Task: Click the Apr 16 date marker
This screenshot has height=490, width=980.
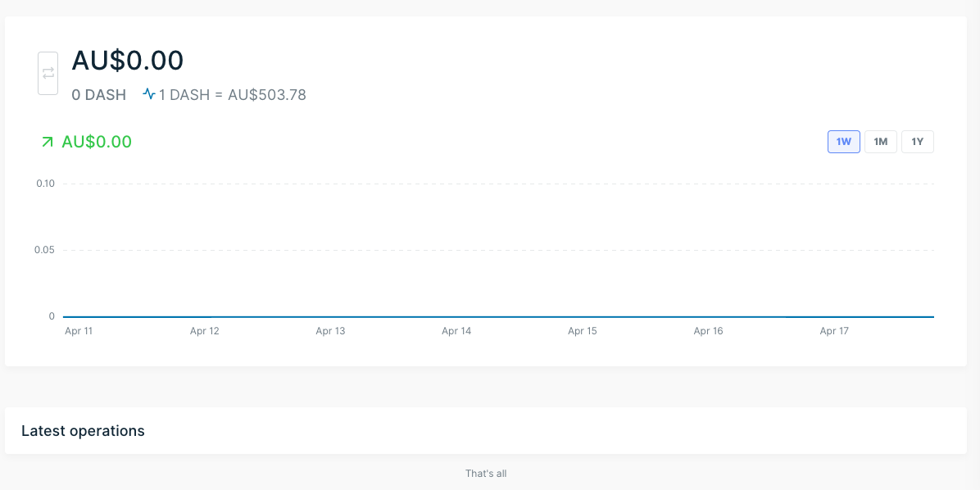Action: [x=708, y=331]
